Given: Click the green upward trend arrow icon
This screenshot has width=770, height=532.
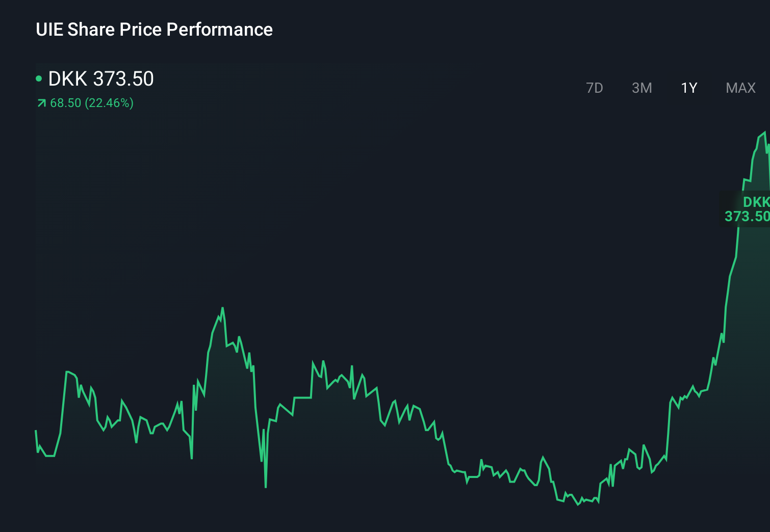Looking at the screenshot, I should coord(40,103).
